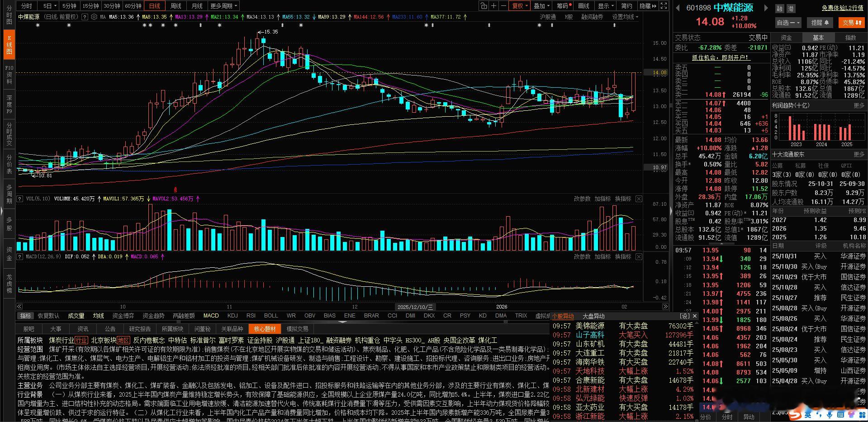Select the 画线 drawing tool
Screen dimensions: 868x422
pyautogui.click(x=583, y=6)
